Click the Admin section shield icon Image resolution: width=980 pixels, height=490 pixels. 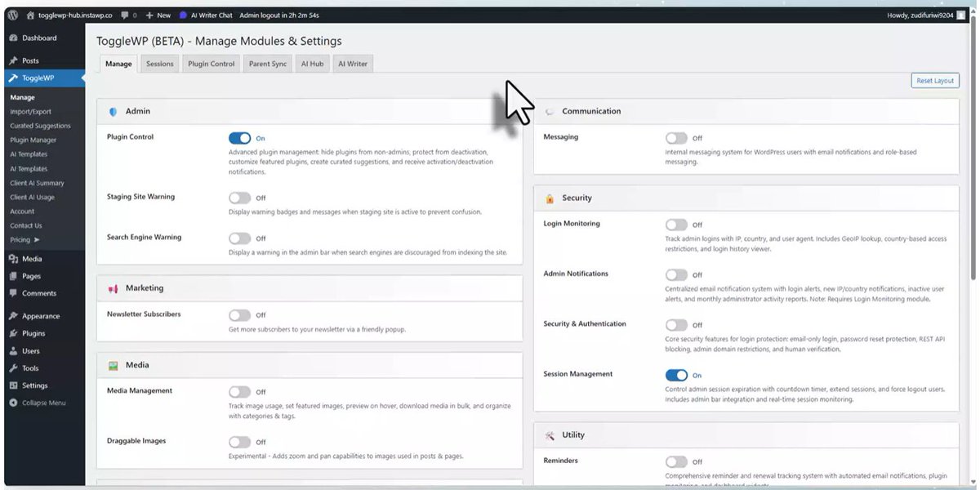click(113, 111)
